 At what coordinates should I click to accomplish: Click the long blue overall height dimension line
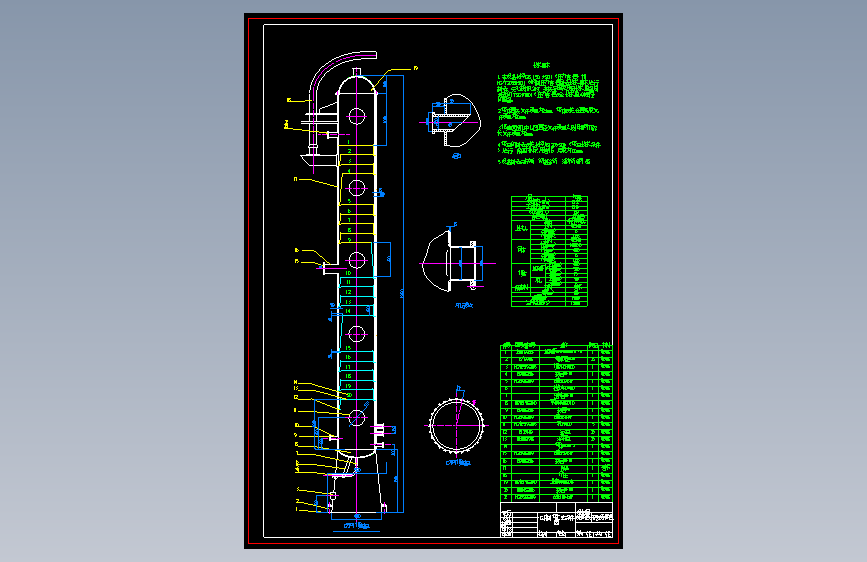pyautogui.click(x=403, y=294)
